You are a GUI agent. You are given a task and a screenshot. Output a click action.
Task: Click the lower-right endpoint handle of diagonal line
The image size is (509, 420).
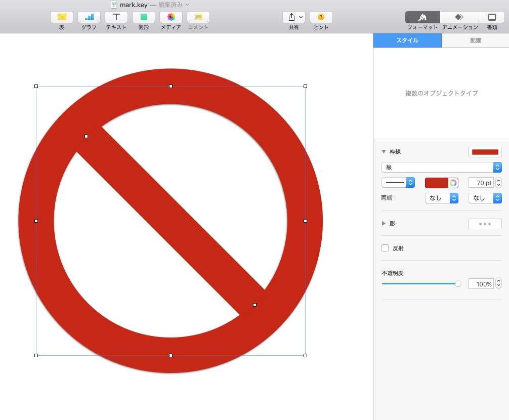pyautogui.click(x=255, y=305)
